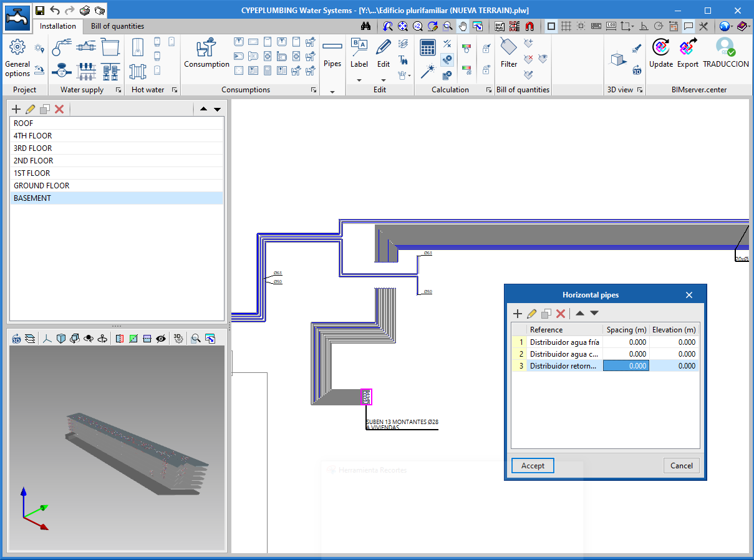Select the GROUND FLOOR entry
This screenshot has height=560, width=754.
[x=117, y=186]
